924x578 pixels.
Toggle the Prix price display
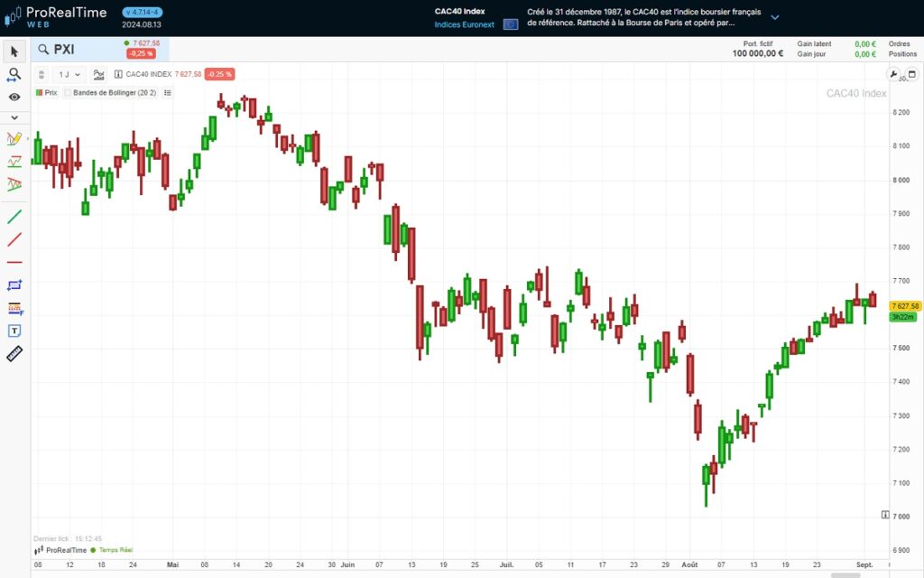pos(49,93)
